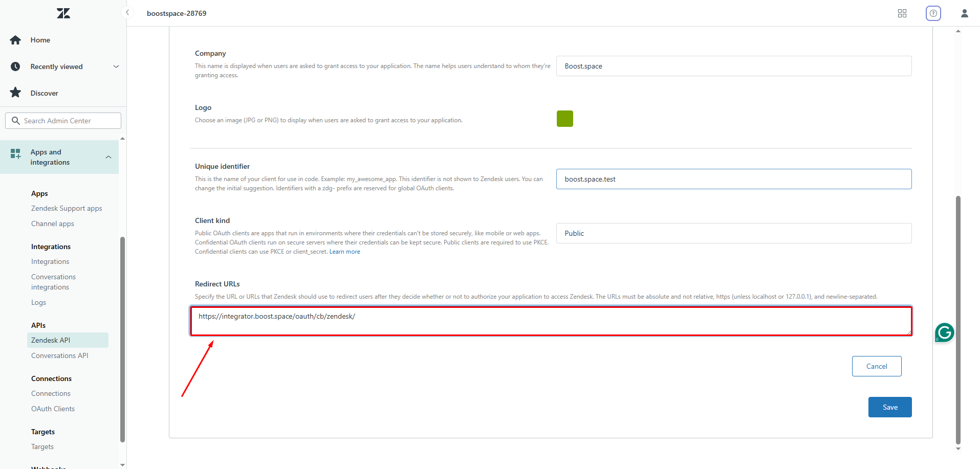Screen dimensions: 980x469
Task: Click the Client kind label
Action: pyautogui.click(x=212, y=220)
